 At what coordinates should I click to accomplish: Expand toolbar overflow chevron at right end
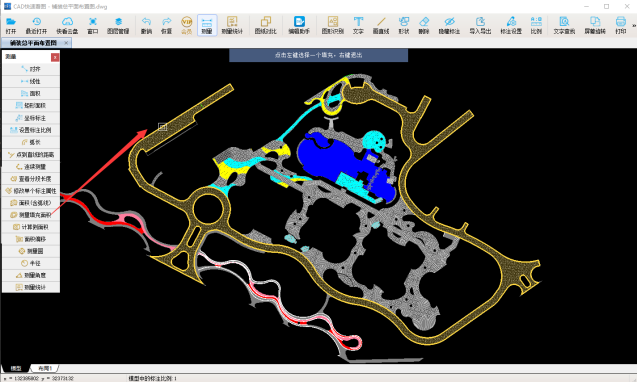[x=634, y=26]
